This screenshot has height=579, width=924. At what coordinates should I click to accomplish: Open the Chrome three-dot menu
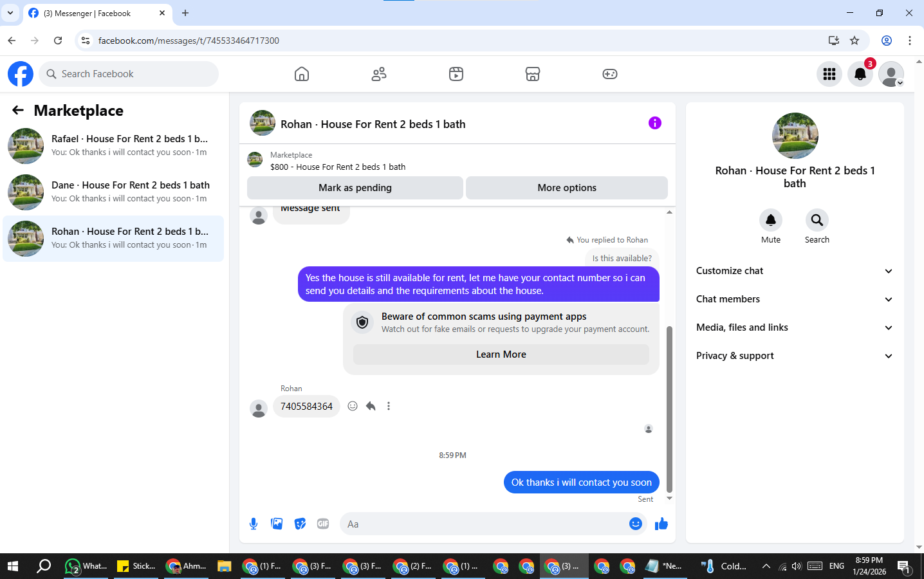coord(910,41)
